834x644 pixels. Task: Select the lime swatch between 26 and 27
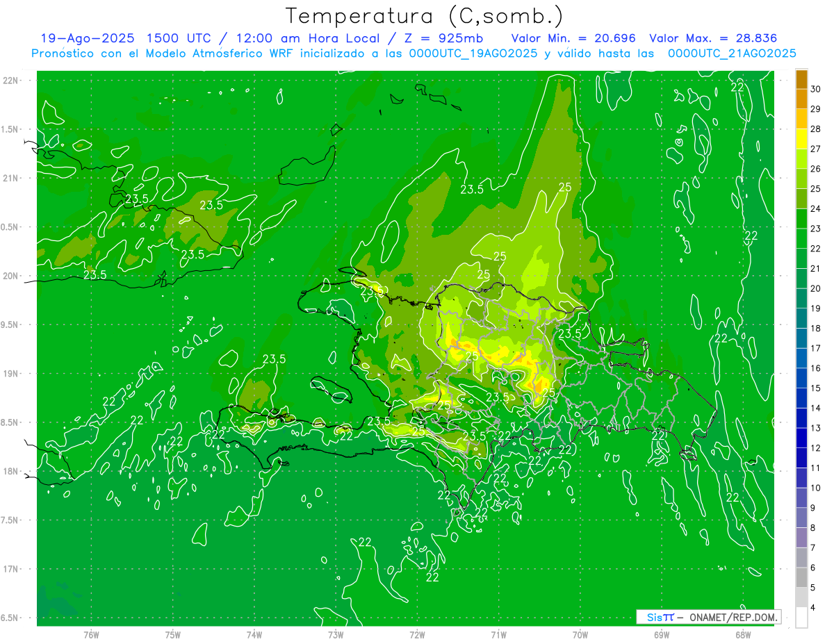point(801,159)
